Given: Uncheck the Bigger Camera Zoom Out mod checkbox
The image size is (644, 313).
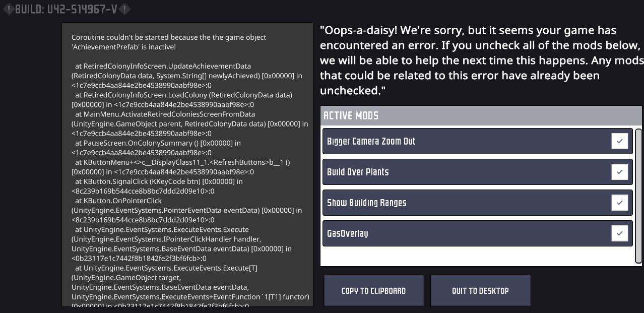Looking at the screenshot, I should click(619, 141).
